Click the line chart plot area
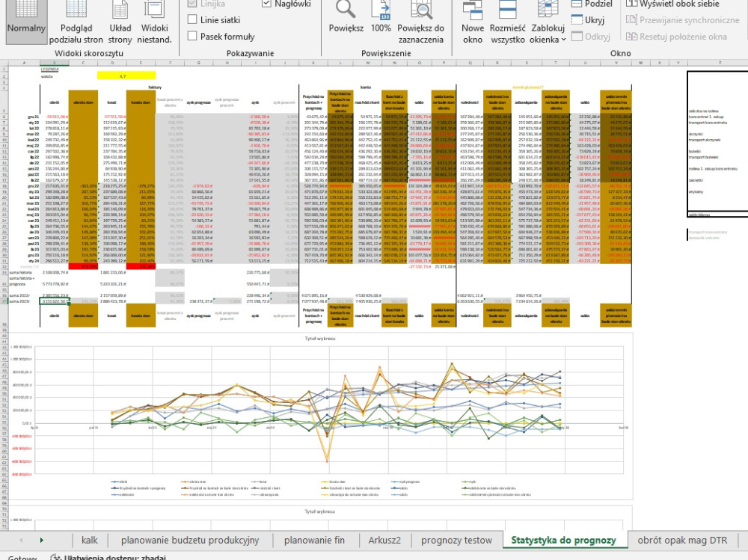 coord(328,410)
